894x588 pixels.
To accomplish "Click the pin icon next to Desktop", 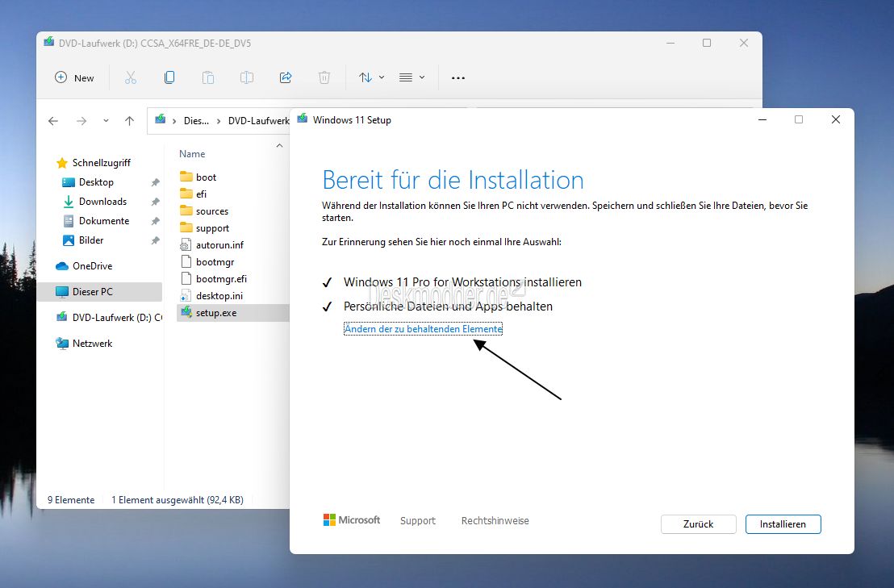I will 155,182.
